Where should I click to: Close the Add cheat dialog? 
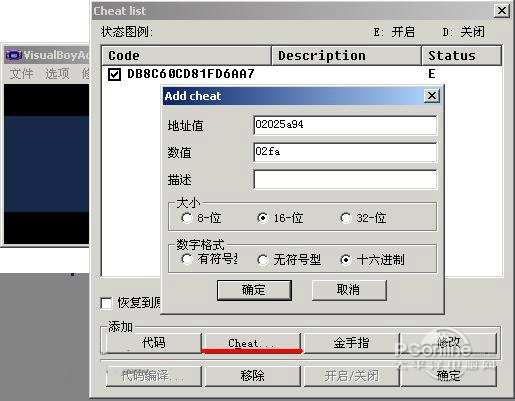[432, 96]
